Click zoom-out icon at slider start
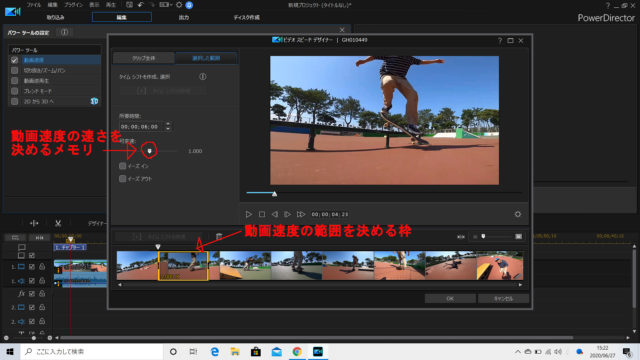 coord(475,237)
